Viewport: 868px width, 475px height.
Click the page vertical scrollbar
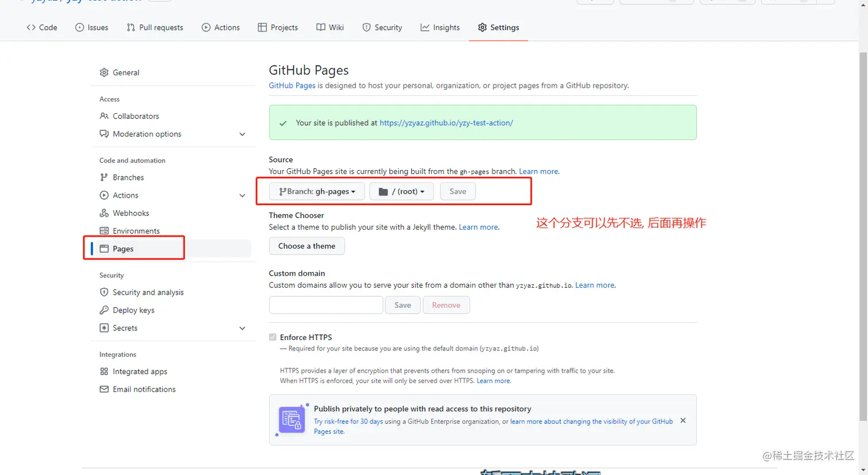pyautogui.click(x=863, y=235)
